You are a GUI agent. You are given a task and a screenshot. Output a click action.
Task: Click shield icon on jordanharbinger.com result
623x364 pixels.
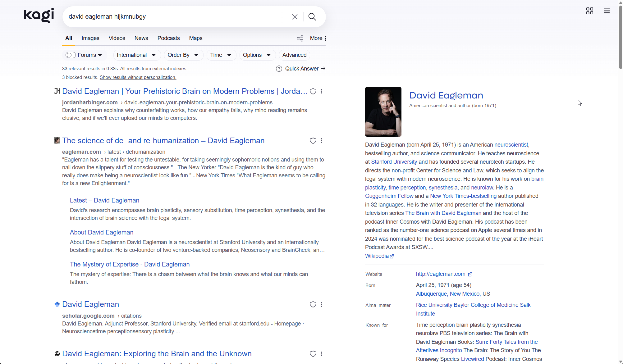click(313, 91)
